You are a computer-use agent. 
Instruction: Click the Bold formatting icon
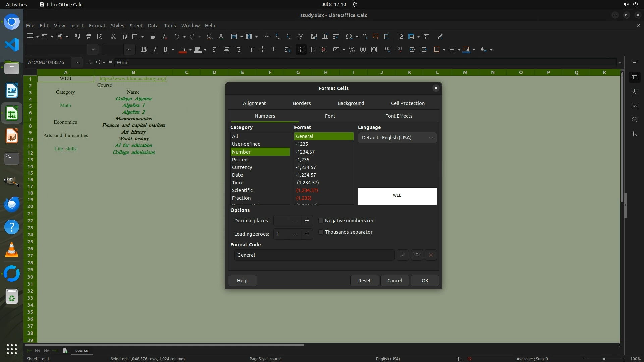144,50
